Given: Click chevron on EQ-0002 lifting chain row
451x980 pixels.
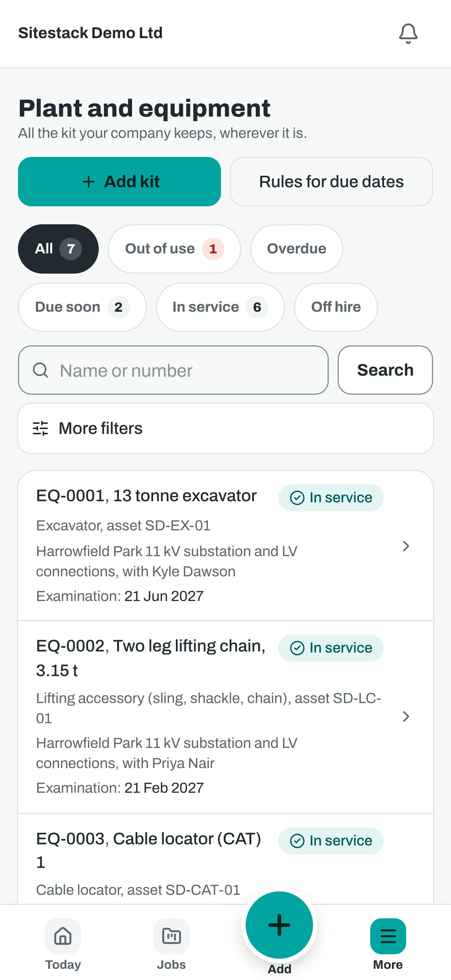Looking at the screenshot, I should (406, 717).
